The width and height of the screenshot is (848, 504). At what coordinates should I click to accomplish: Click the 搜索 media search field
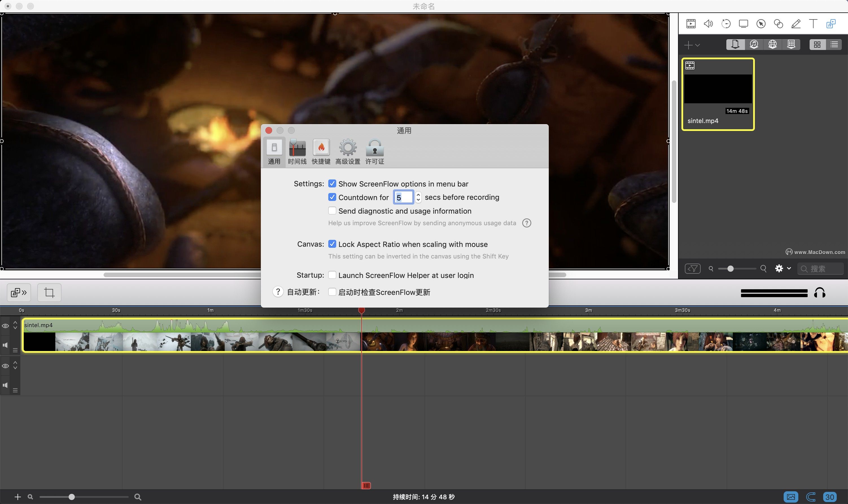(820, 269)
